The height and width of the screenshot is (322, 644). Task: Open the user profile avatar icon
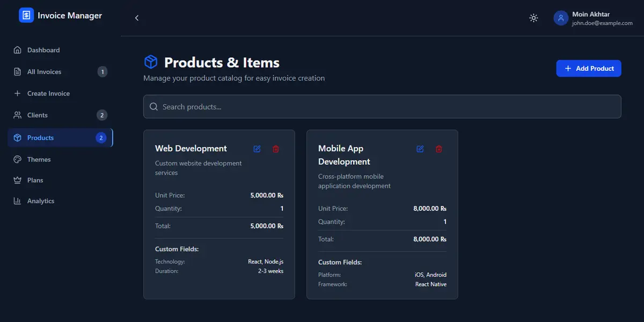561,18
